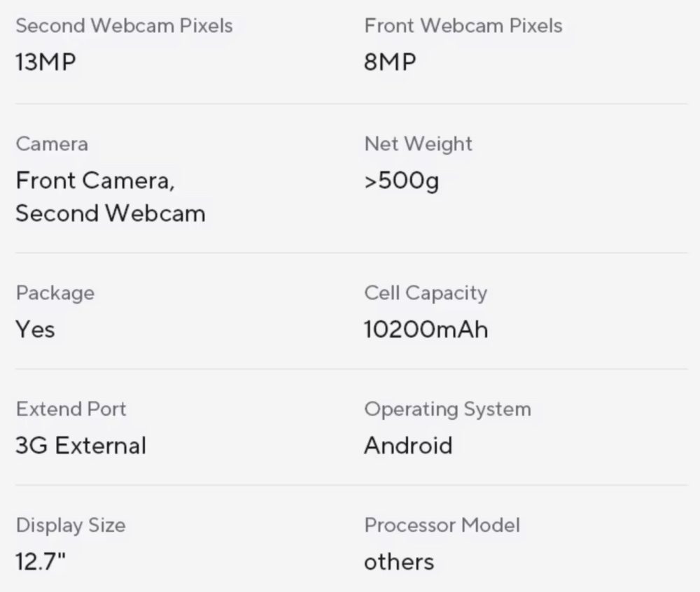The width and height of the screenshot is (700, 592).
Task: Click the >500g weight value
Action: tap(401, 181)
